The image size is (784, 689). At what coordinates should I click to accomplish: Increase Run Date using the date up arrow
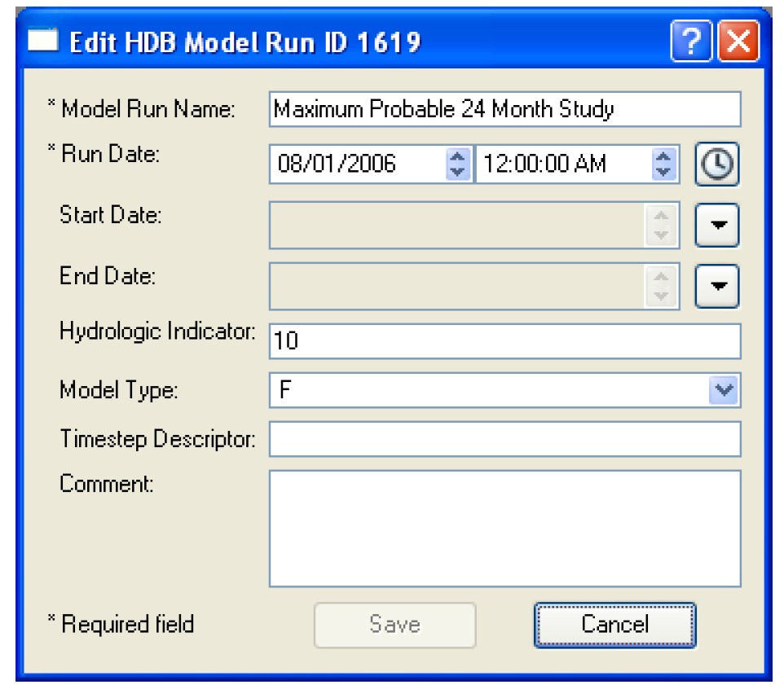(458, 156)
